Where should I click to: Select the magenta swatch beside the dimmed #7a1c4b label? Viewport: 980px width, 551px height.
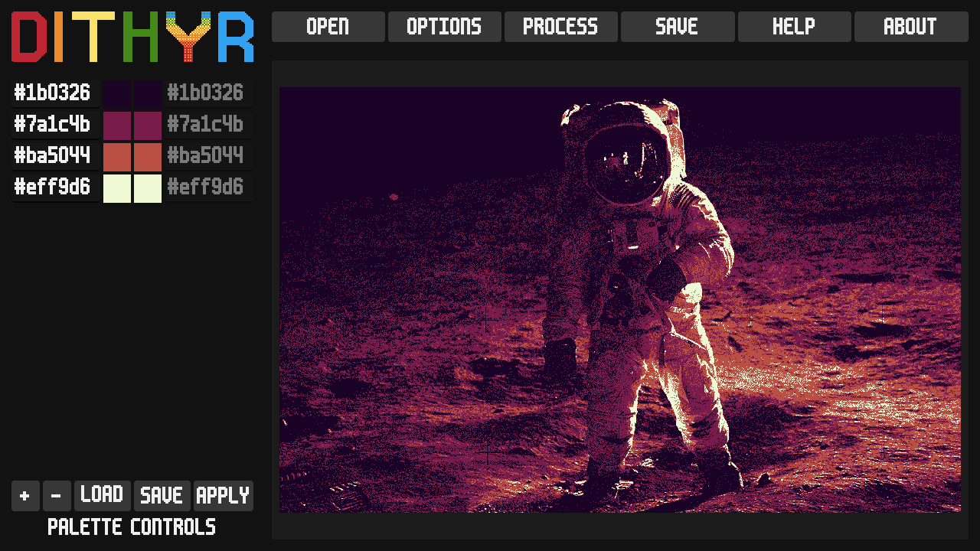tap(148, 126)
